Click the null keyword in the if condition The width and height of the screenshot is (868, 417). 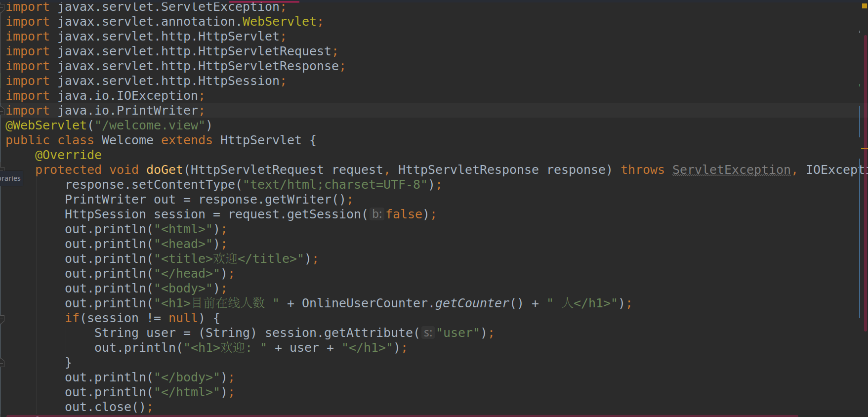[x=183, y=318]
